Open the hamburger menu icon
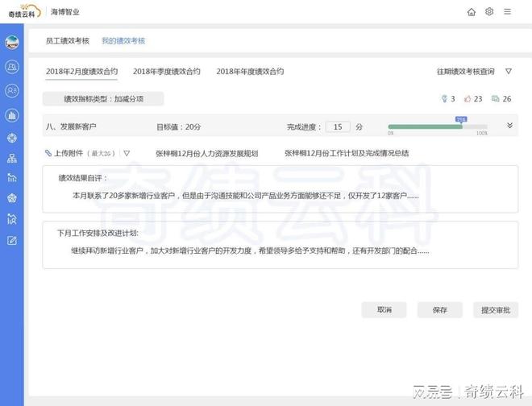The width and height of the screenshot is (532, 406). coord(508,12)
